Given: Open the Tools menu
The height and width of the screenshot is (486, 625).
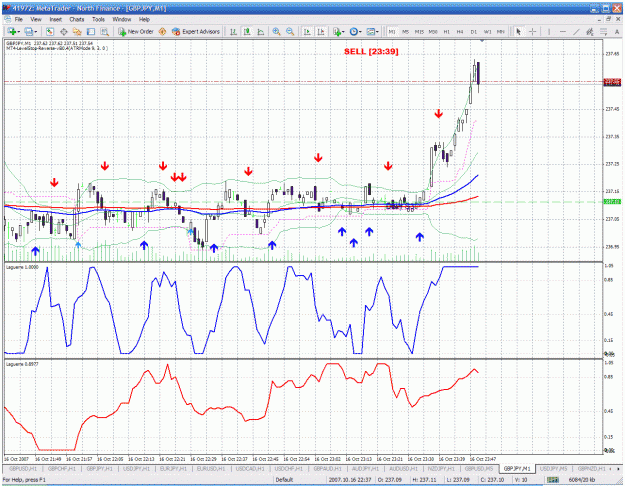Looking at the screenshot, I should coord(98,19).
